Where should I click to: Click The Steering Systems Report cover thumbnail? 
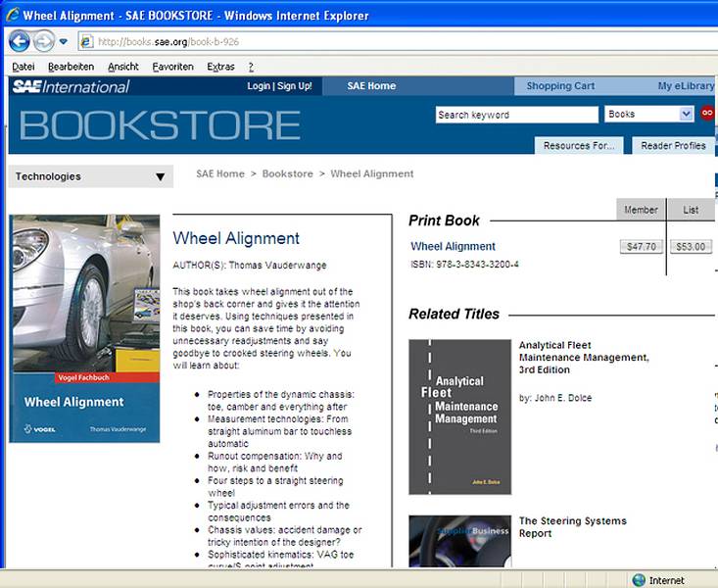click(x=459, y=541)
